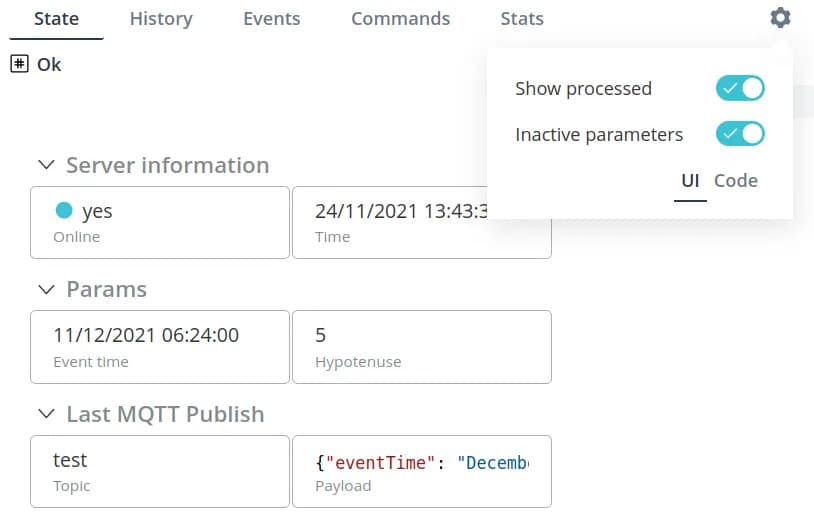
Task: Collapse the Server information section
Action: point(46,165)
